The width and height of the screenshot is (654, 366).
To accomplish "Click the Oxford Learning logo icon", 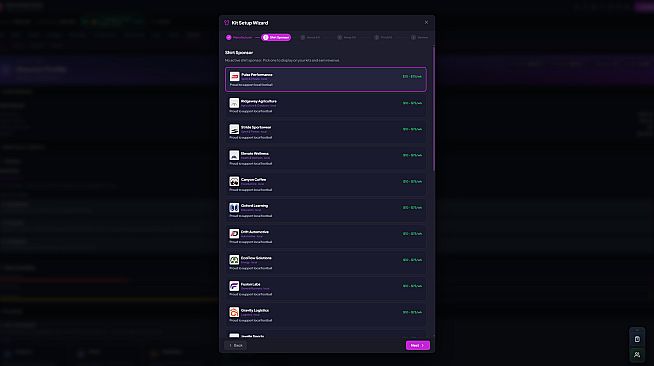I will (234, 208).
